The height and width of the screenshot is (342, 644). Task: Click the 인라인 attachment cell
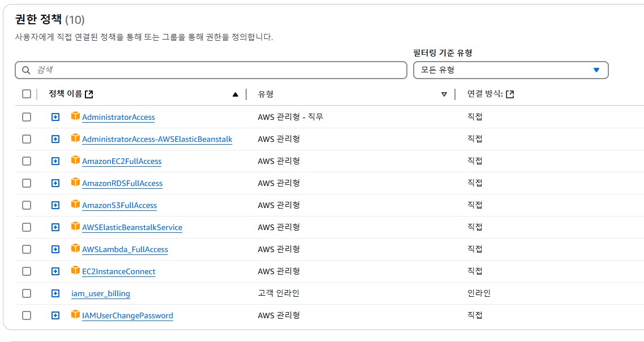[479, 293]
